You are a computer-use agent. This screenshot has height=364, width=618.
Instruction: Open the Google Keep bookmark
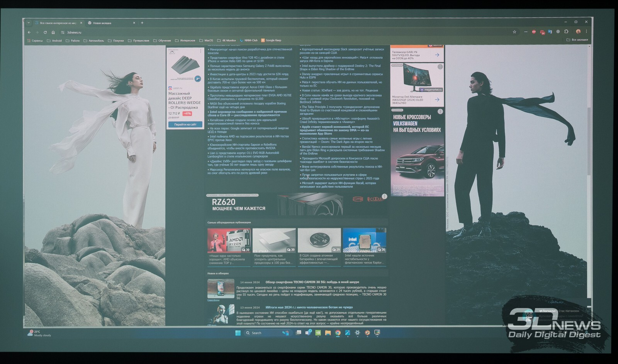click(271, 40)
